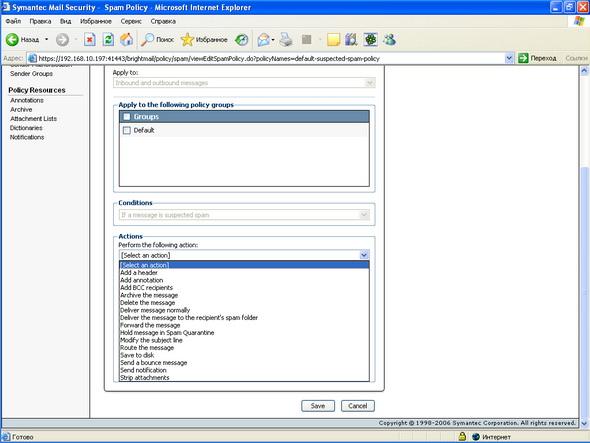
Task: Open Attachment Lists link
Action: click(x=33, y=119)
